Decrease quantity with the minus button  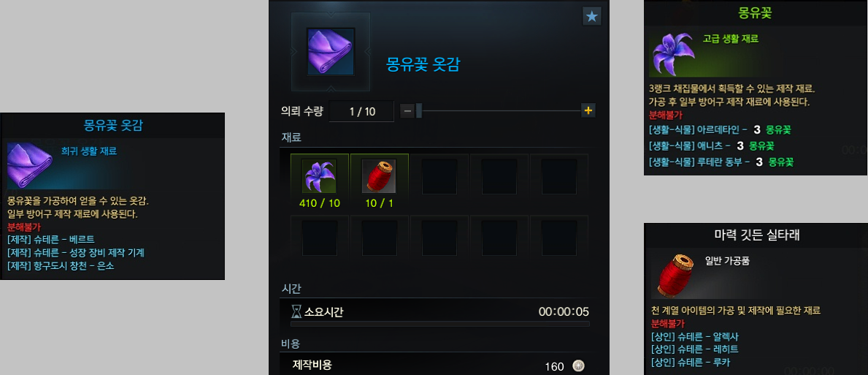tap(407, 111)
